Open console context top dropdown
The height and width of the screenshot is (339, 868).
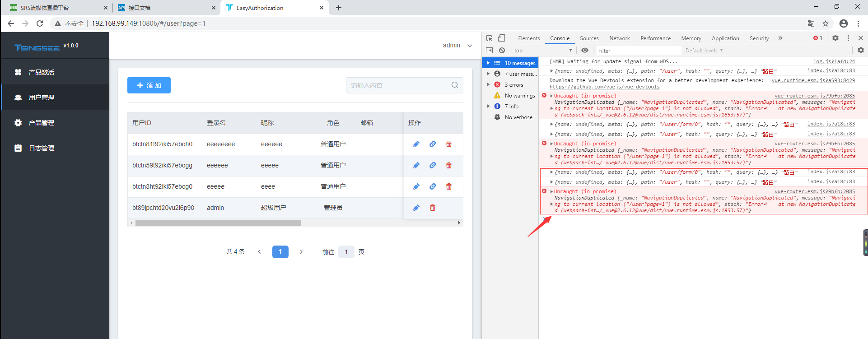tap(543, 51)
